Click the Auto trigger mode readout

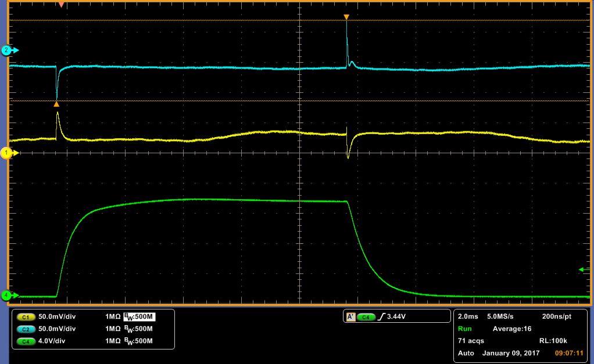(466, 353)
